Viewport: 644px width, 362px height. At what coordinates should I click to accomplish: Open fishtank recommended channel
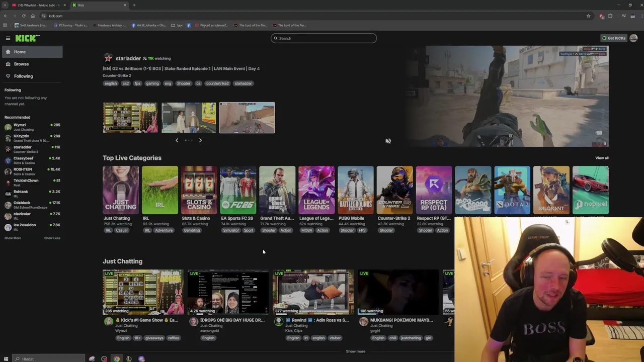point(32,194)
